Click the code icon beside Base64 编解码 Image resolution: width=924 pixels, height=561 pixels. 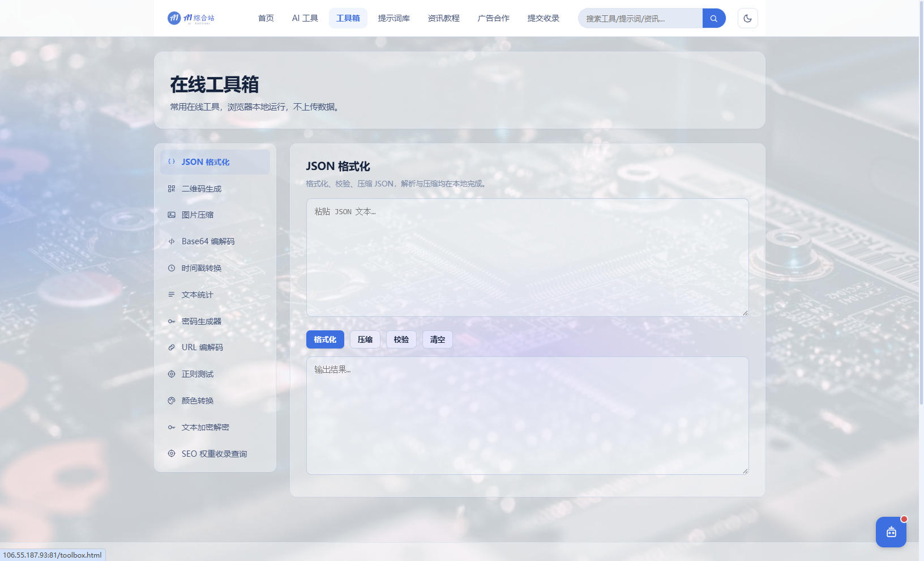click(x=172, y=241)
